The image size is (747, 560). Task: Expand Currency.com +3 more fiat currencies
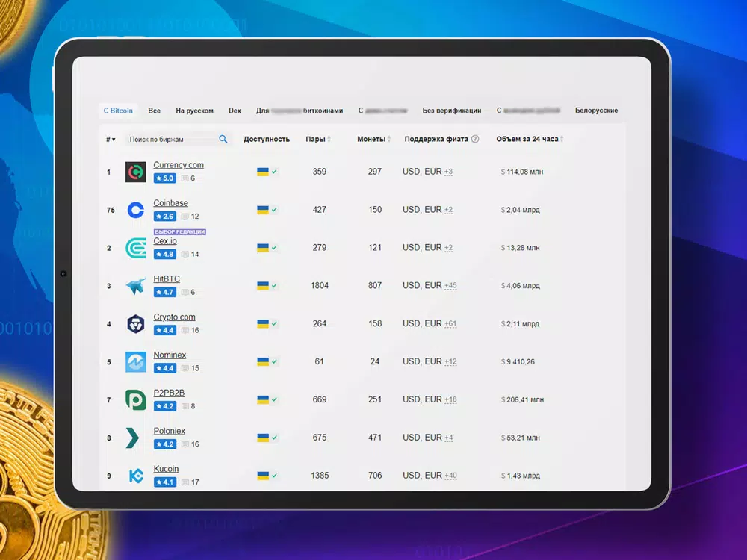pyautogui.click(x=448, y=172)
